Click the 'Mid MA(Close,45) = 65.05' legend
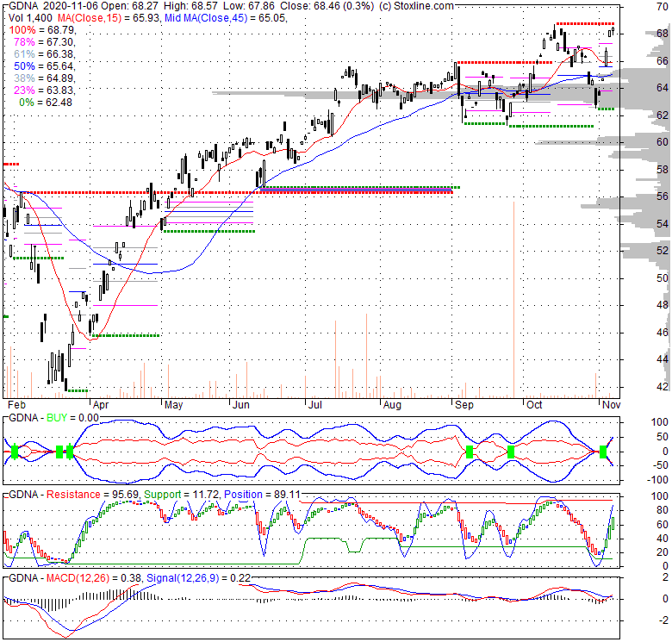Screen dimensions: 672x642 pos(225,18)
